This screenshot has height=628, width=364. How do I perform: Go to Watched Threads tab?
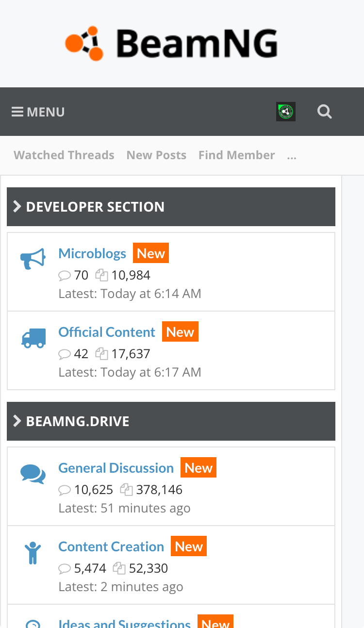click(x=64, y=155)
